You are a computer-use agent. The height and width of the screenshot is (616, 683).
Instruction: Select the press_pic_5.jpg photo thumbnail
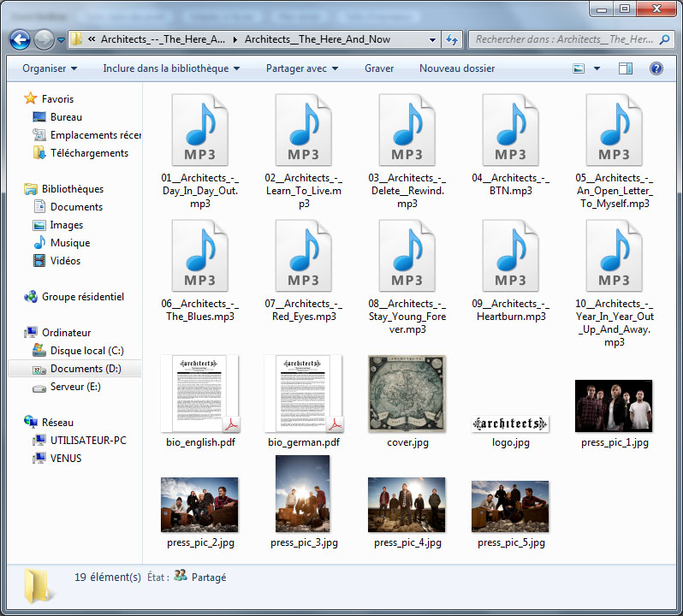tap(510, 506)
